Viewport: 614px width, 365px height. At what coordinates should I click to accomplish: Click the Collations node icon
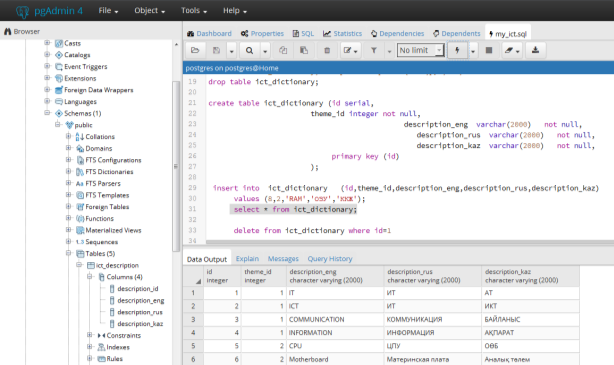click(80, 137)
